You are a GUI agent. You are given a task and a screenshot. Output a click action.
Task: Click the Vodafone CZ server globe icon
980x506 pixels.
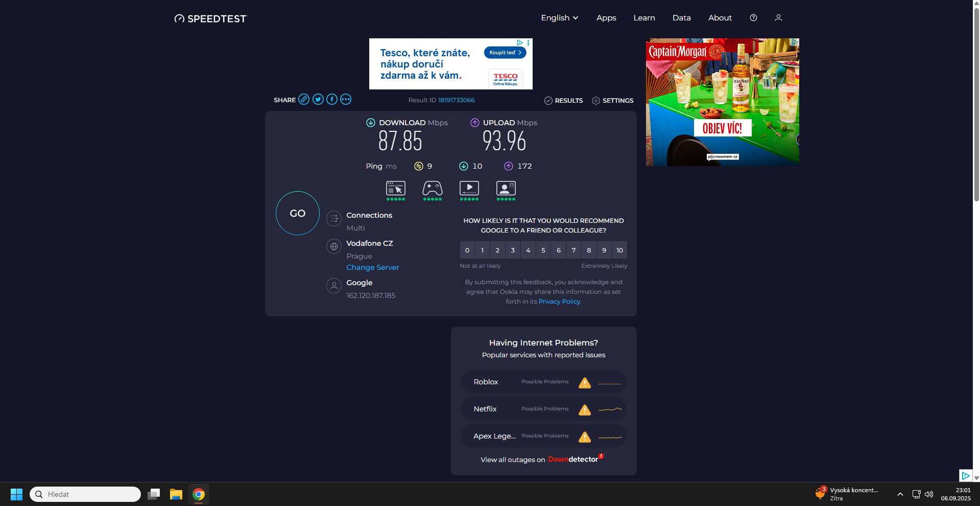pos(334,247)
